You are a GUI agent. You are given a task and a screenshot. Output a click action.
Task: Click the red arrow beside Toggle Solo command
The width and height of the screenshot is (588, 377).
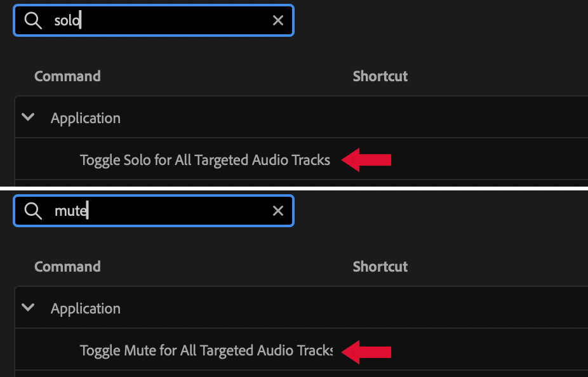pos(366,160)
